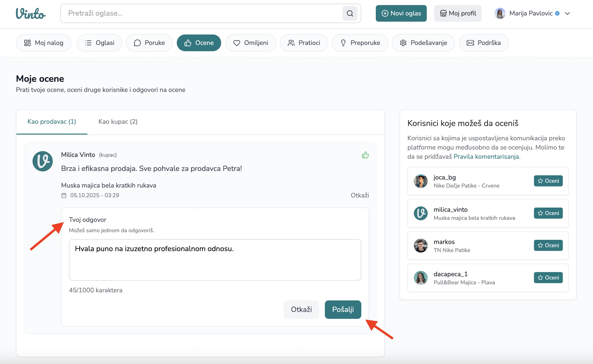Click joca_bg's profile picture
Viewport: 593px width, 364px height.
(421, 181)
